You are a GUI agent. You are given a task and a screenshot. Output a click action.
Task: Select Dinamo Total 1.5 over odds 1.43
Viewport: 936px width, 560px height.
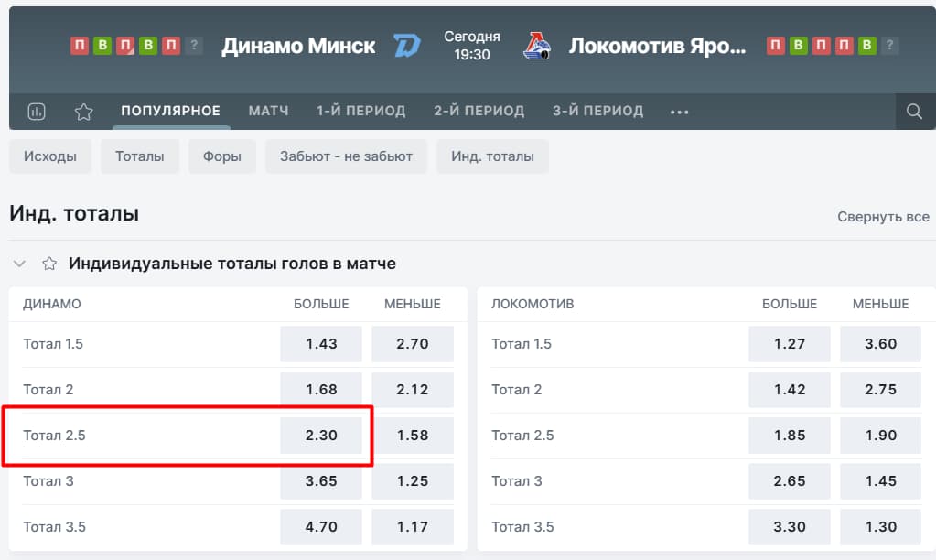[321, 344]
